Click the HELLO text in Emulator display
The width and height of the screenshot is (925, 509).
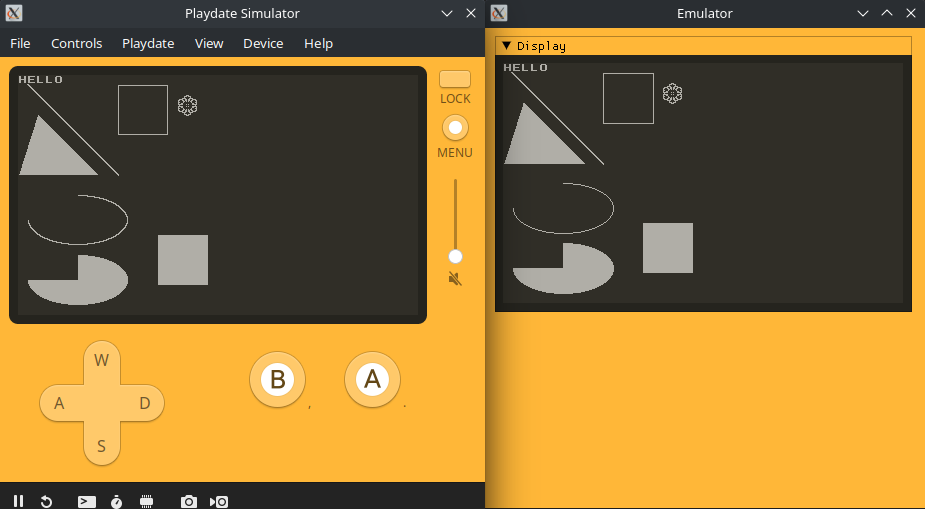pos(526,68)
